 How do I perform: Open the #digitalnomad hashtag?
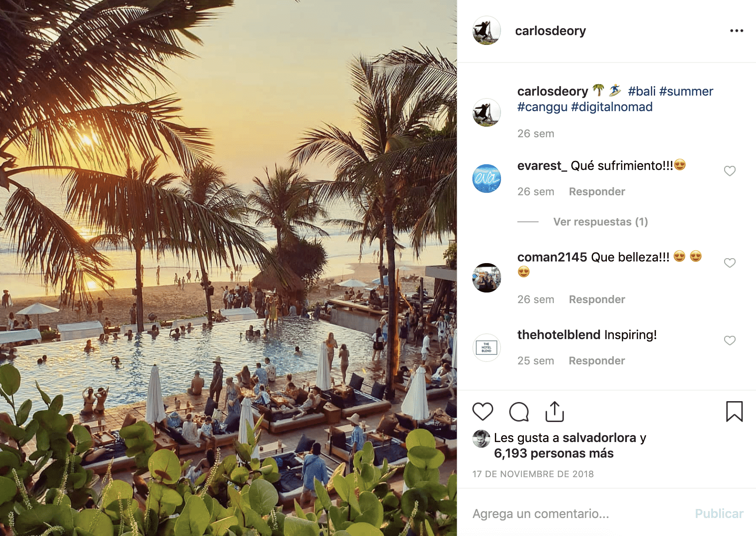(612, 107)
